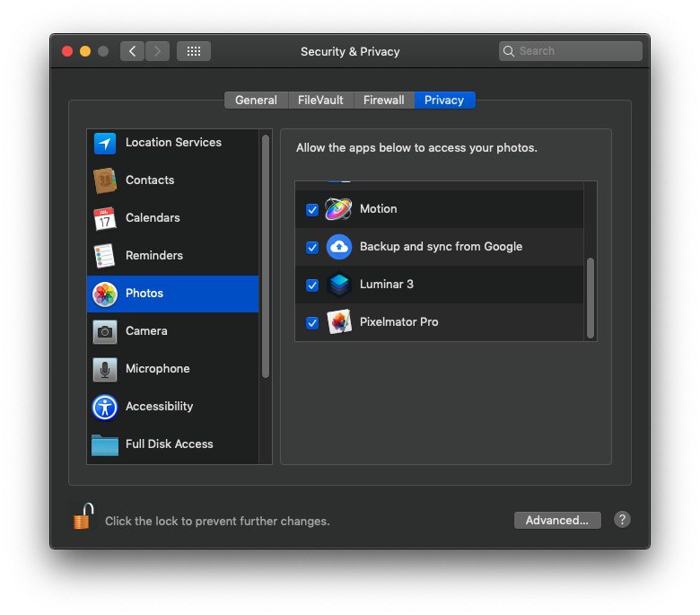The height and width of the screenshot is (615, 700).
Task: Click the Contacts address book icon
Action: point(105,180)
